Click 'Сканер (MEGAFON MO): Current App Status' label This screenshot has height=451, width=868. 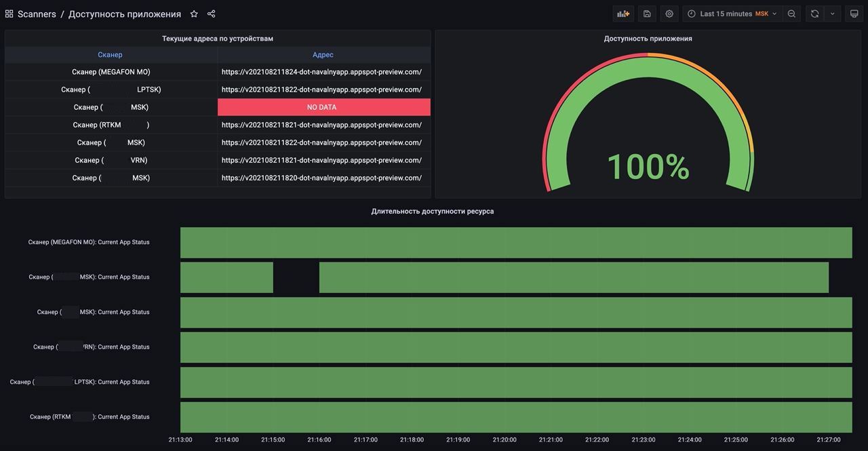89,242
